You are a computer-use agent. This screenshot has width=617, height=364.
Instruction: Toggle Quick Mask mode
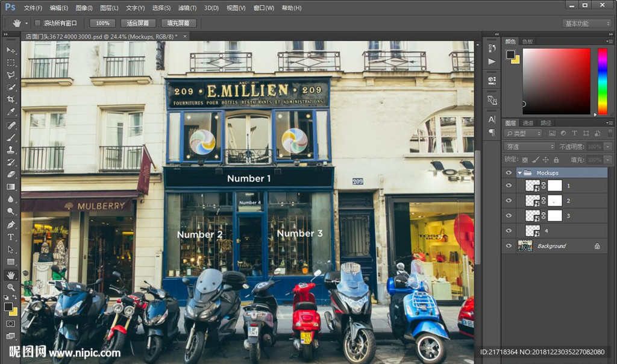pos(11,324)
